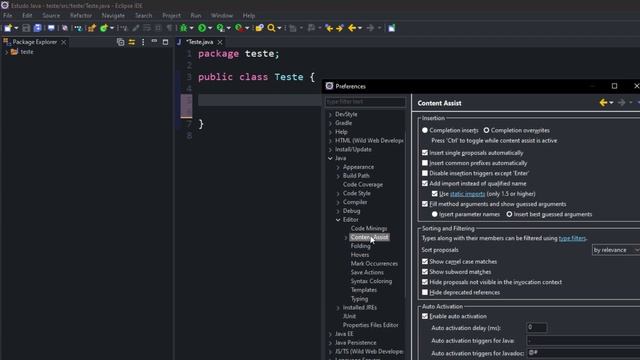The image size is (640, 360).
Task: Select Completion overwrites radio button
Action: pyautogui.click(x=486, y=130)
